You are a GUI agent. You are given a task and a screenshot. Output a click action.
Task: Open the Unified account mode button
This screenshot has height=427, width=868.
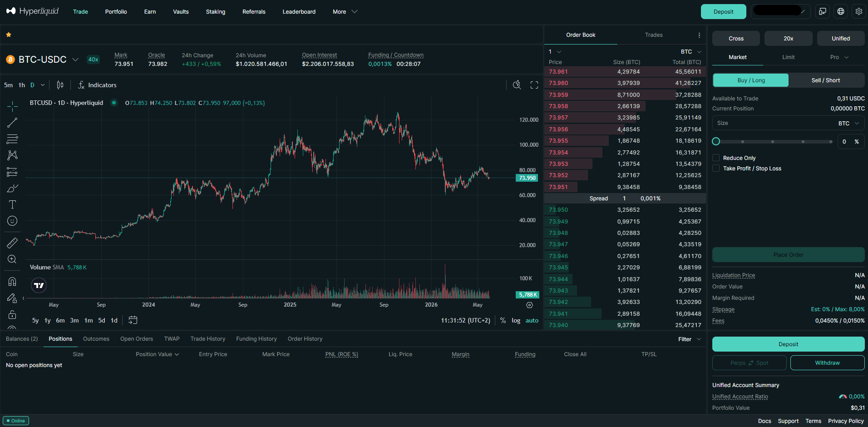point(841,39)
